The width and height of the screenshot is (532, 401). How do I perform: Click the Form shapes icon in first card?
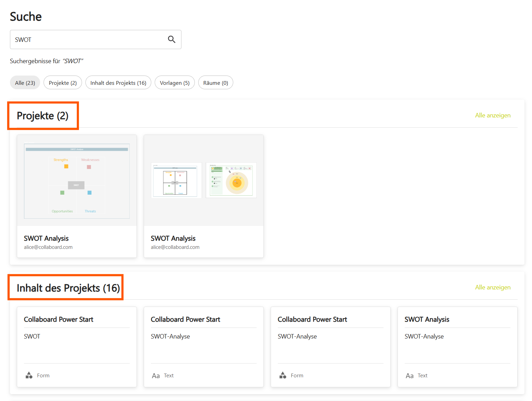point(29,375)
